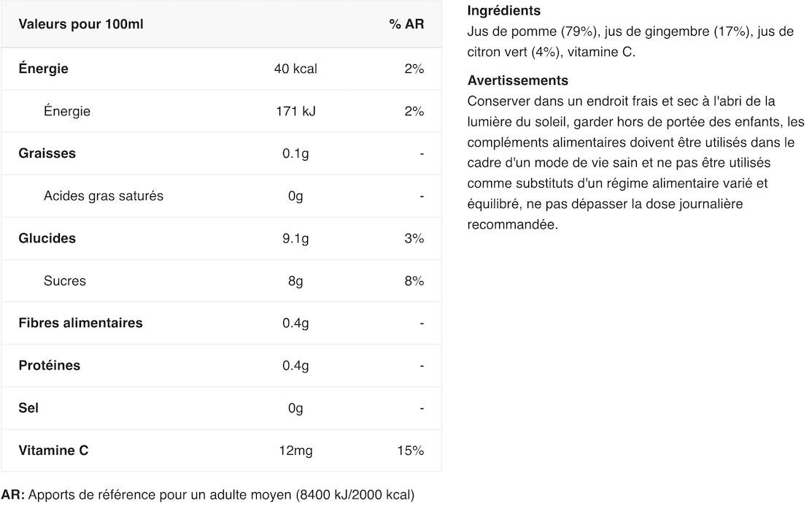Select the '% AR' column header

pyautogui.click(x=406, y=24)
